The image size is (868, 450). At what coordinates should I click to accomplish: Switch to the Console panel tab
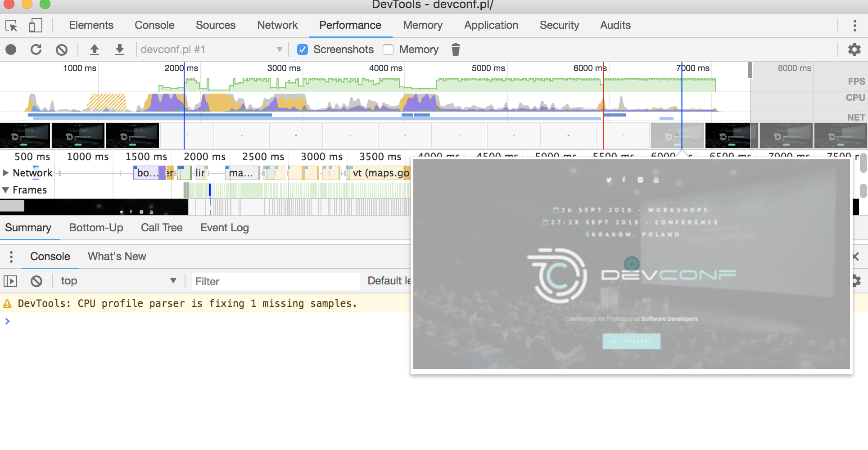click(154, 25)
